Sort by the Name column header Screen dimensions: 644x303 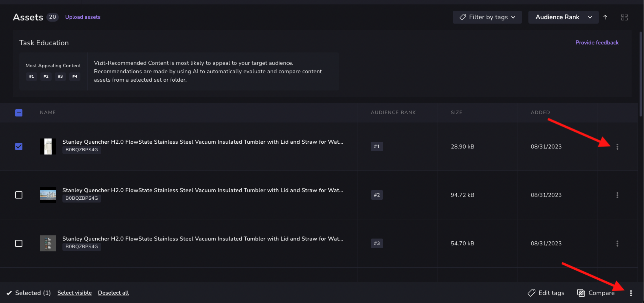pos(48,112)
